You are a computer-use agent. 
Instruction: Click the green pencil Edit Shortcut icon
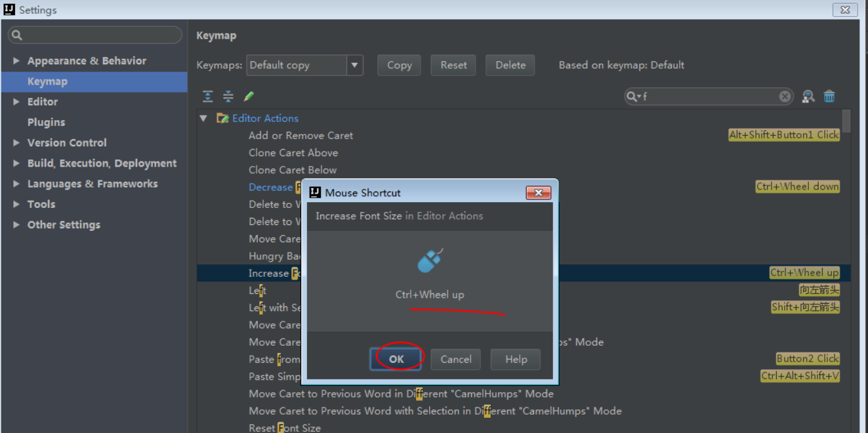(249, 96)
